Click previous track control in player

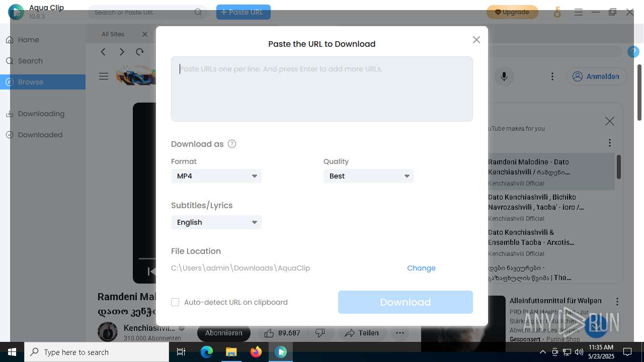[x=151, y=271]
